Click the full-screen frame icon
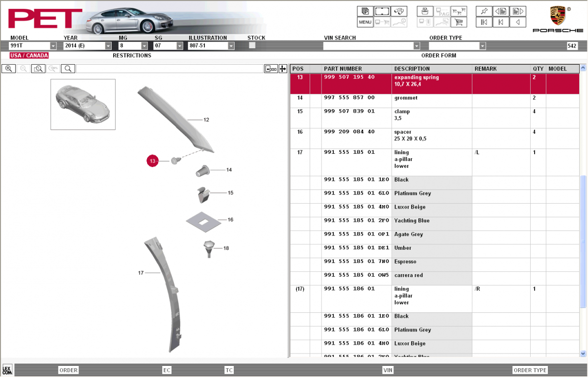 382,11
